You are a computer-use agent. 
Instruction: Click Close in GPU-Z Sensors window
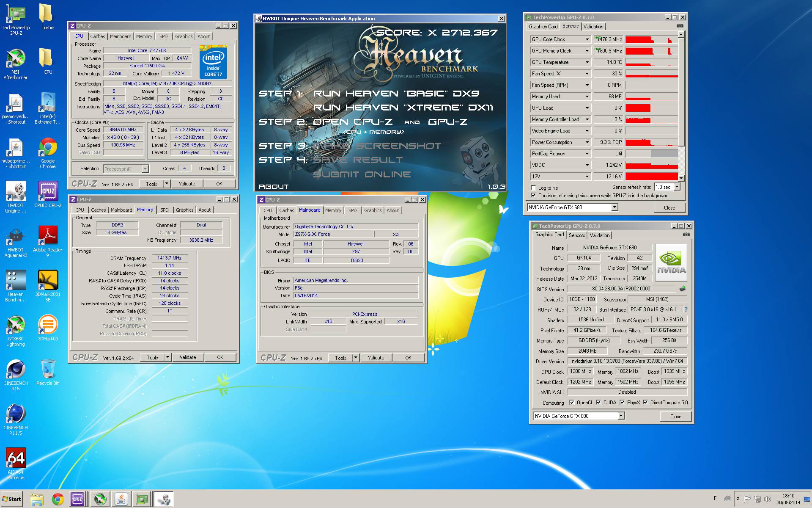[669, 207]
